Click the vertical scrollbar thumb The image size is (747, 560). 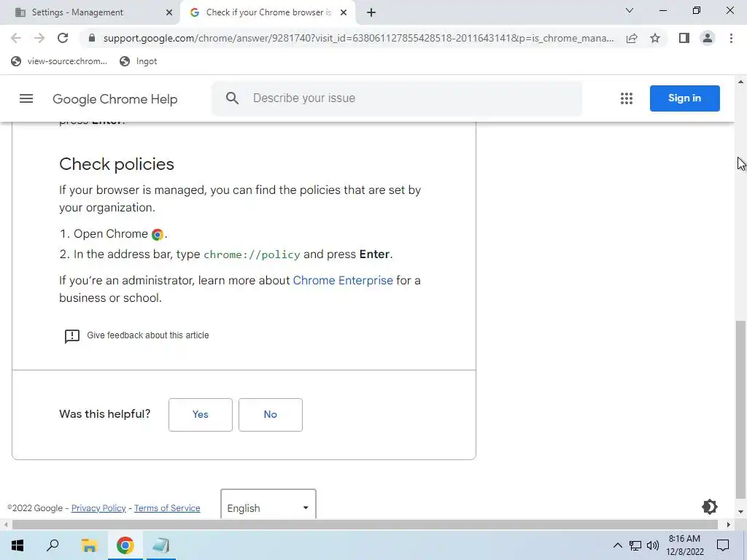coord(740,410)
